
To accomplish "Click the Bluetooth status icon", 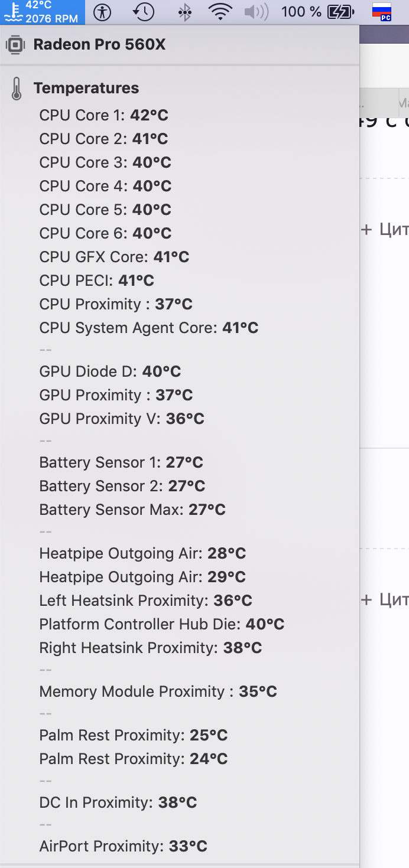I will (x=185, y=12).
